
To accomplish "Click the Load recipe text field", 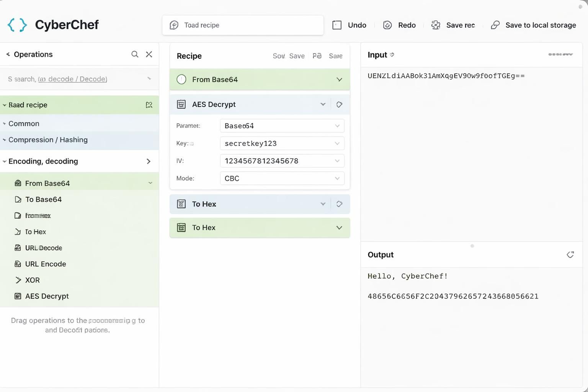I will click(243, 25).
